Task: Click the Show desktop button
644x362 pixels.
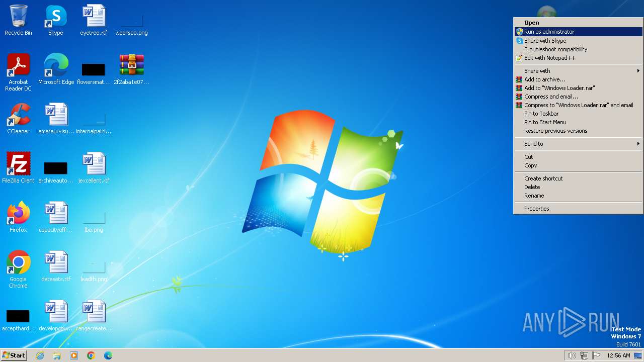Action: click(x=638, y=355)
